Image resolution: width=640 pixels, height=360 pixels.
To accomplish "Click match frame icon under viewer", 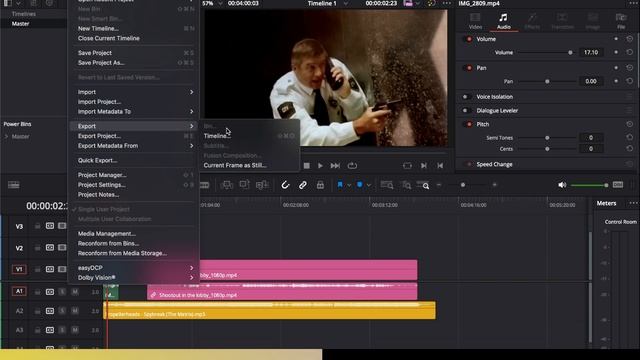I will point(407,166).
